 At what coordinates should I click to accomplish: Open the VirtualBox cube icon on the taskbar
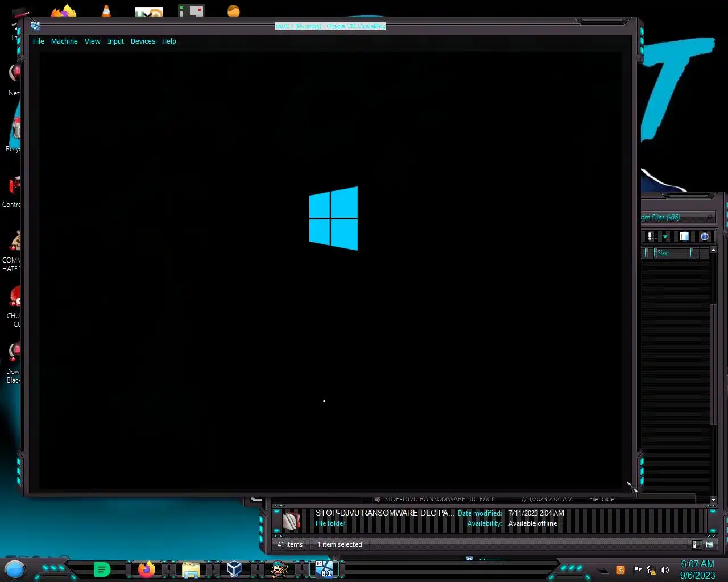[234, 569]
